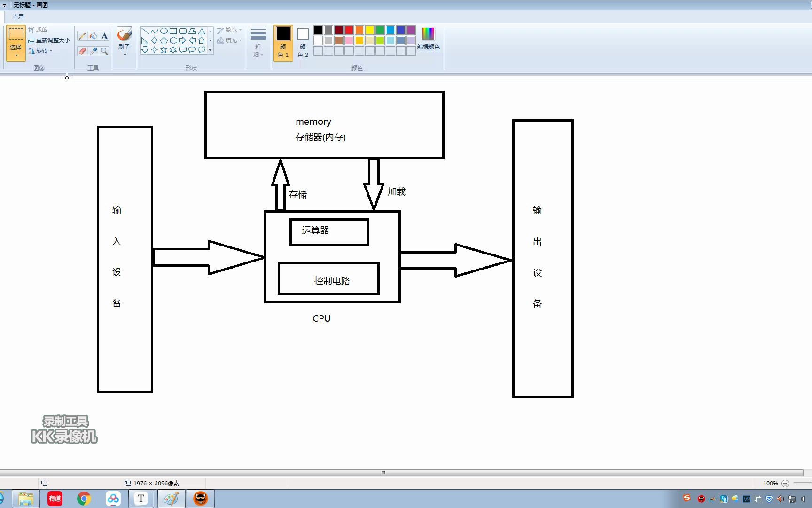The width and height of the screenshot is (812, 508).
Task: Pick the Hexagon shape
Action: tap(173, 40)
